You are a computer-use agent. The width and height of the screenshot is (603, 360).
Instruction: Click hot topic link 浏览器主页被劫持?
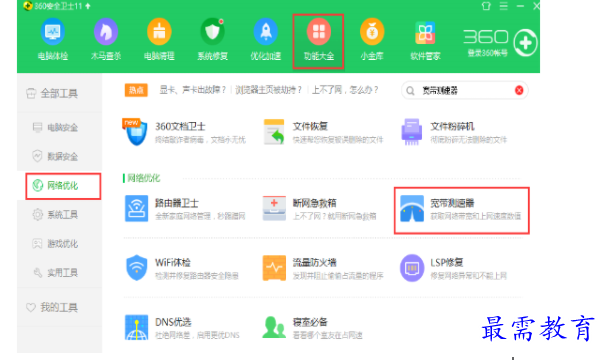(x=268, y=90)
